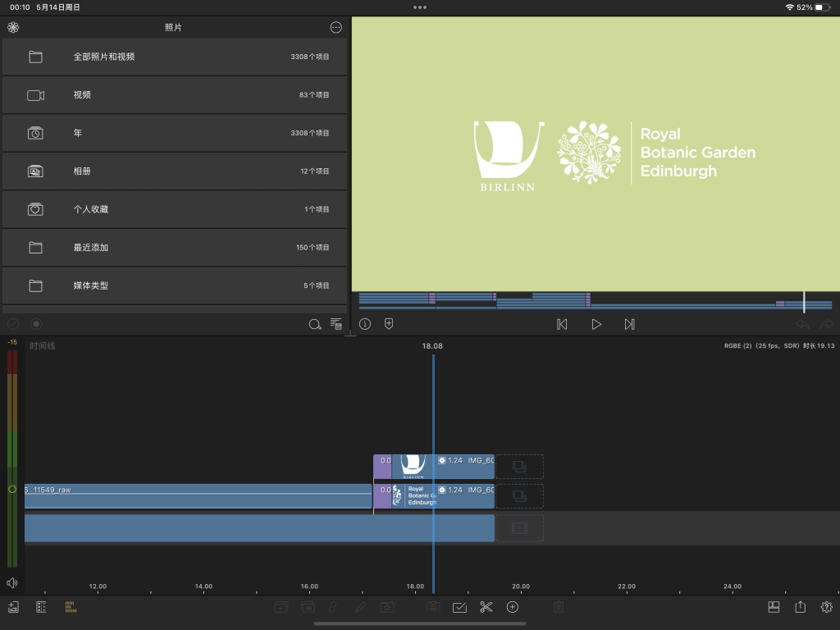Screen dimensions: 840x630
Task: Toggle the clip link icon
Action: [333, 607]
